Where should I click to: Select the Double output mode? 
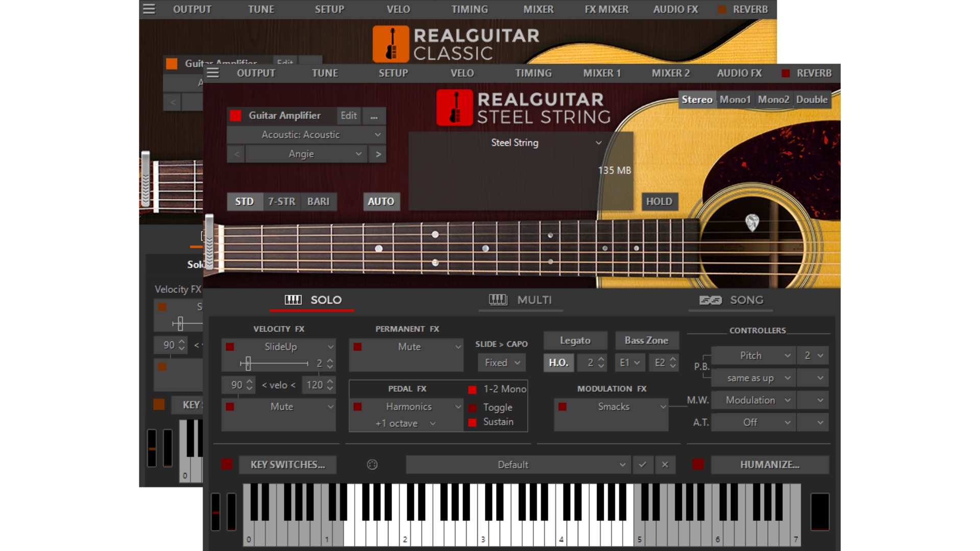click(x=812, y=99)
